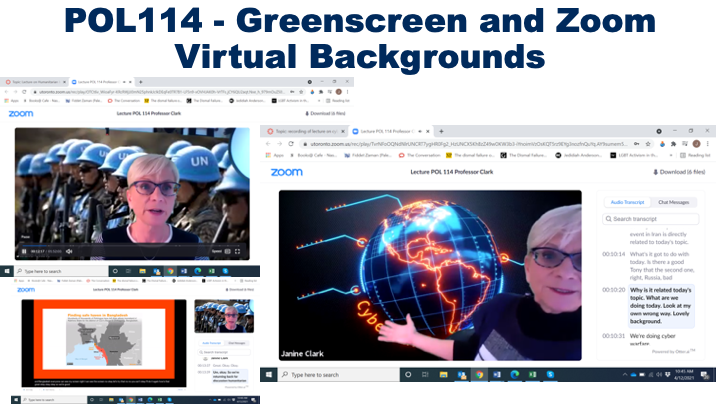Open 'LGBT Activism' bookmark in cyber globe browser
Screen dimensions: 720x405
(636, 155)
